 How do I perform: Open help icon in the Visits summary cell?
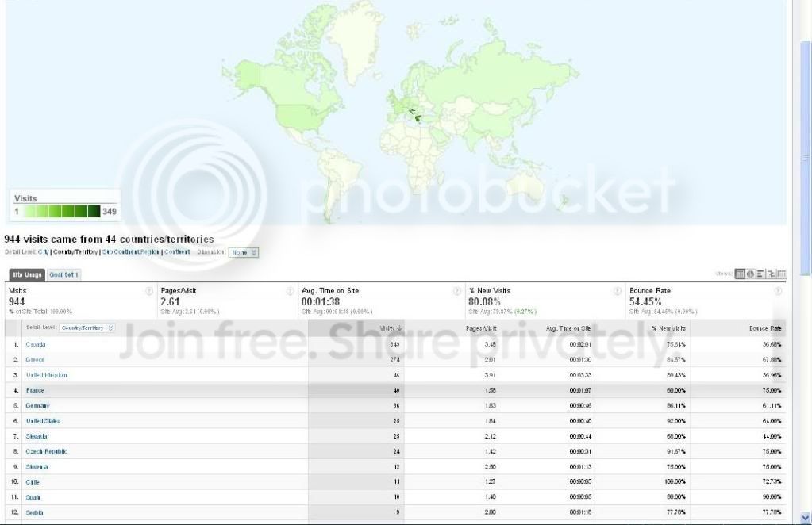(x=149, y=291)
